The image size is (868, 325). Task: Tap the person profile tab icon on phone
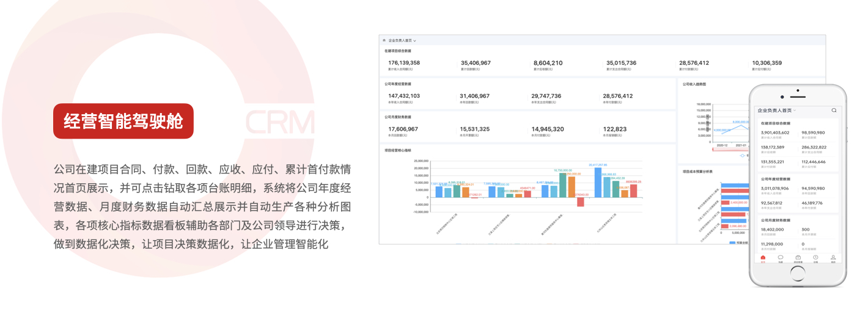pyautogui.click(x=833, y=257)
